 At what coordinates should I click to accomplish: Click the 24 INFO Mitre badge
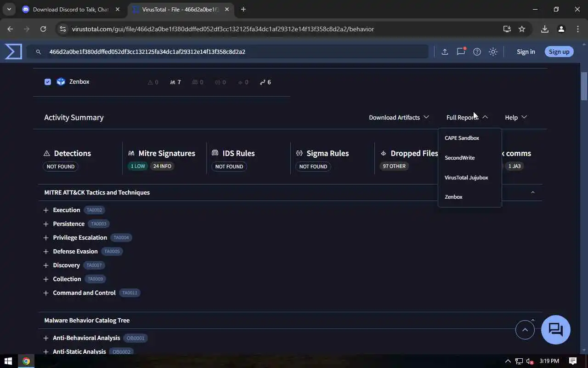162,166
